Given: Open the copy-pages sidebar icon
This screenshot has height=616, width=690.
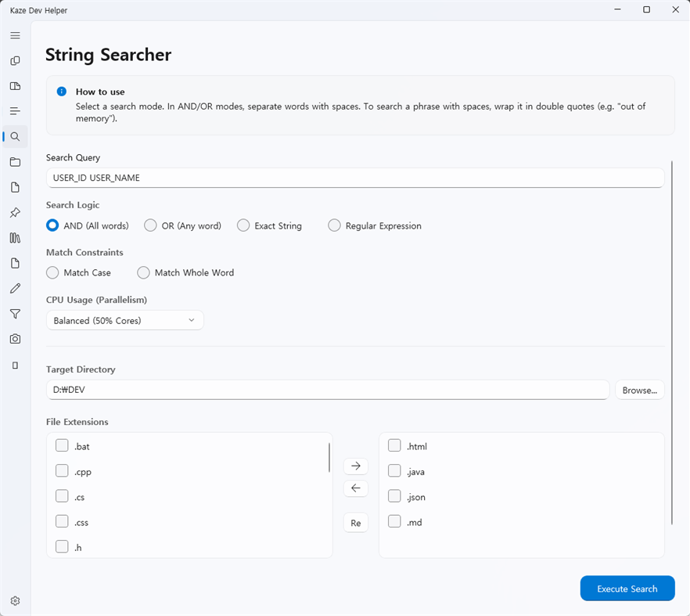Looking at the screenshot, I should [x=15, y=61].
